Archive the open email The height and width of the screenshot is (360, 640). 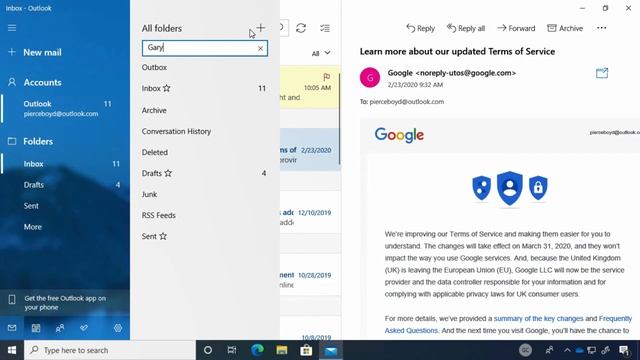coord(565,28)
